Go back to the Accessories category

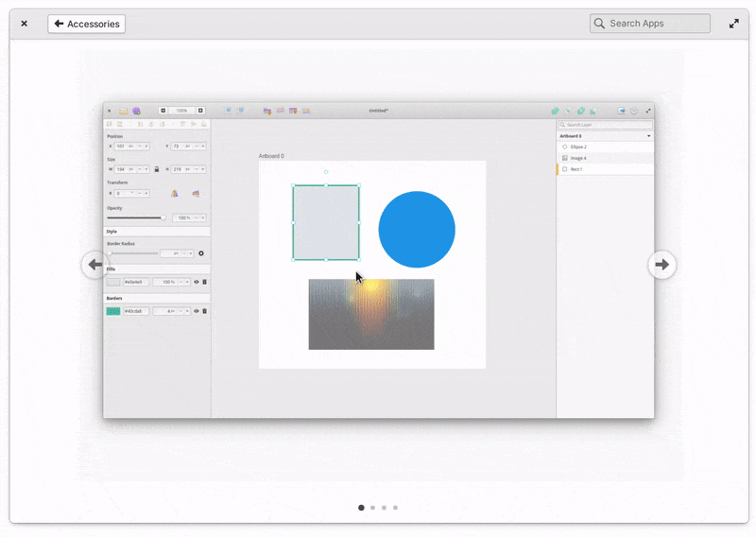click(x=86, y=24)
